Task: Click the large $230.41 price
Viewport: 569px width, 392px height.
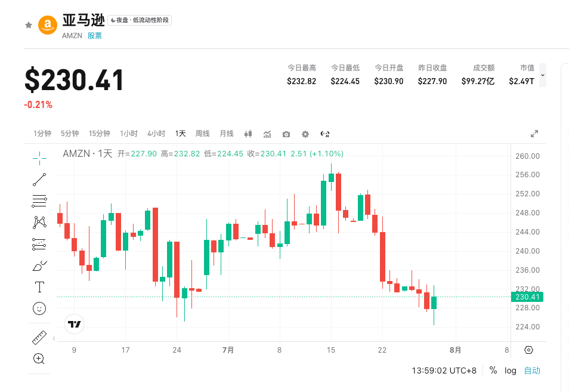Action: coord(74,79)
